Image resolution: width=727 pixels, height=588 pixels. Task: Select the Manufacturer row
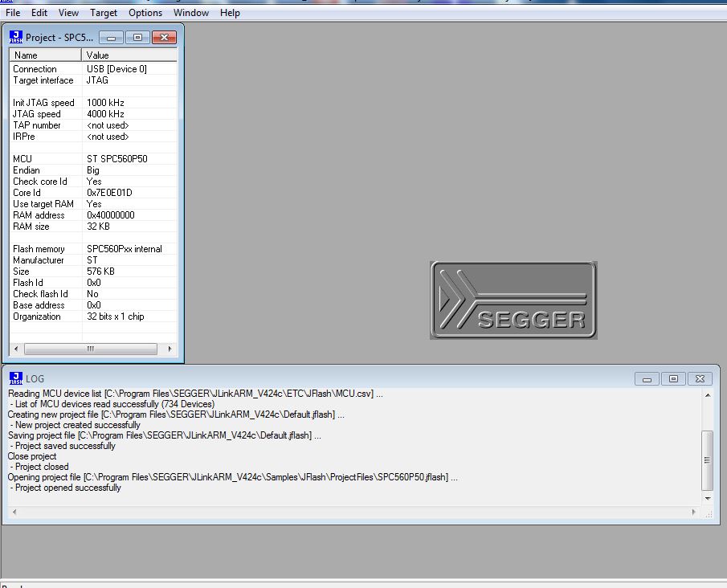[x=92, y=260]
